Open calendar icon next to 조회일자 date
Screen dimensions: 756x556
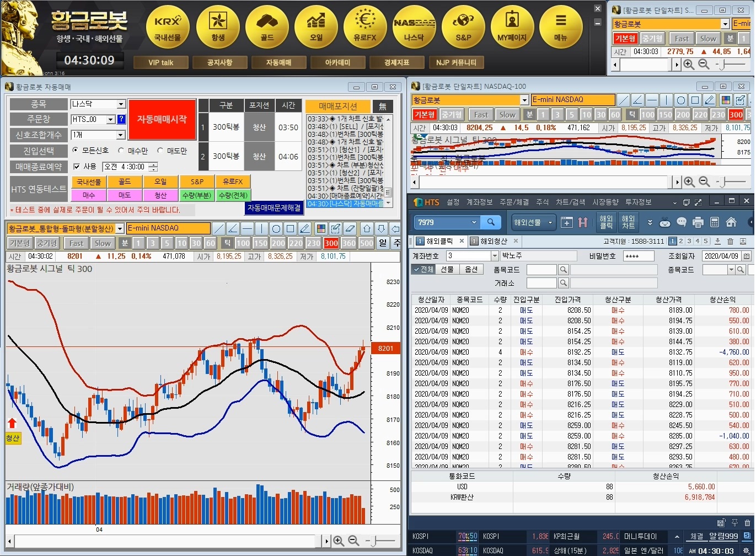pos(747,256)
